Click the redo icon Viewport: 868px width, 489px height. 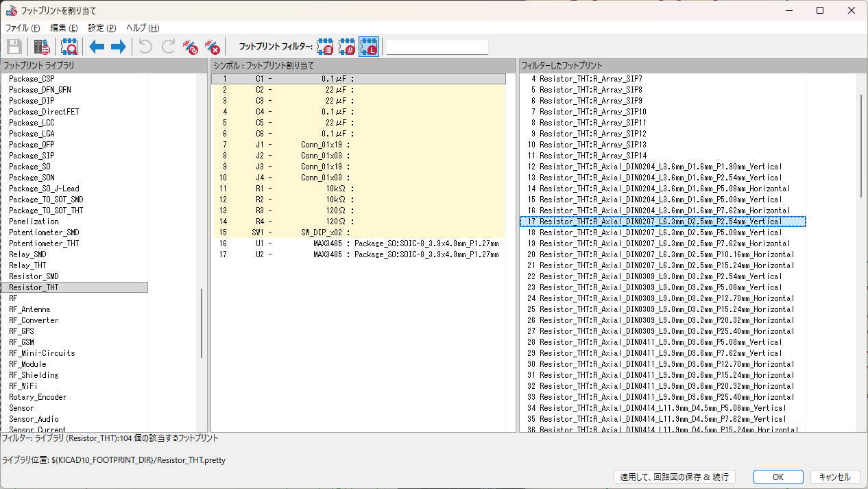click(168, 47)
